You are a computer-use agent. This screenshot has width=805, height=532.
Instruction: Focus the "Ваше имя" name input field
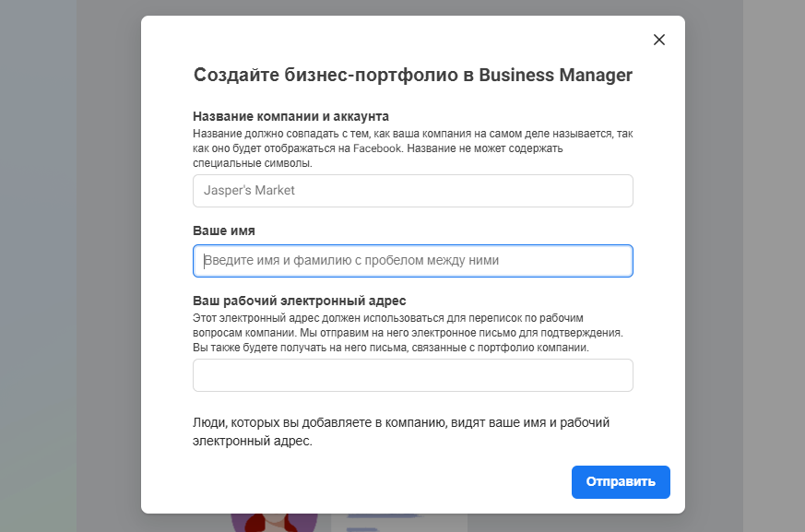[x=412, y=261]
